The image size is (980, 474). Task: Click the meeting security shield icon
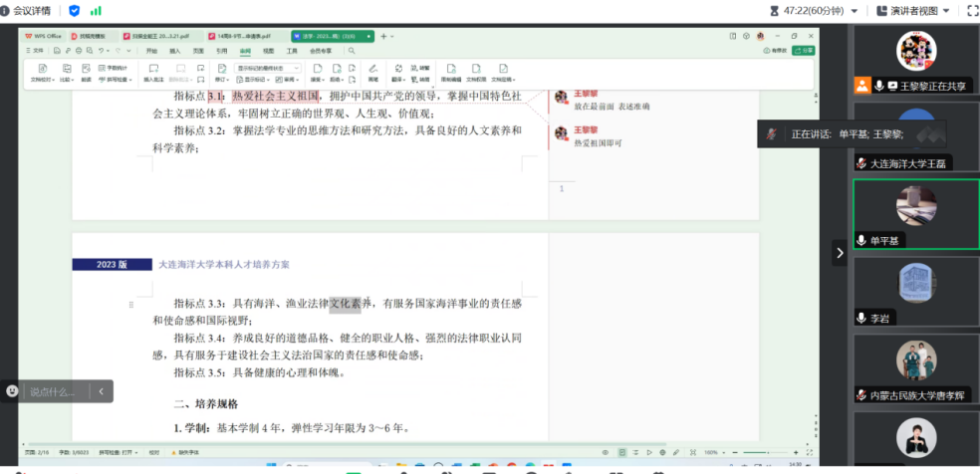(x=74, y=10)
